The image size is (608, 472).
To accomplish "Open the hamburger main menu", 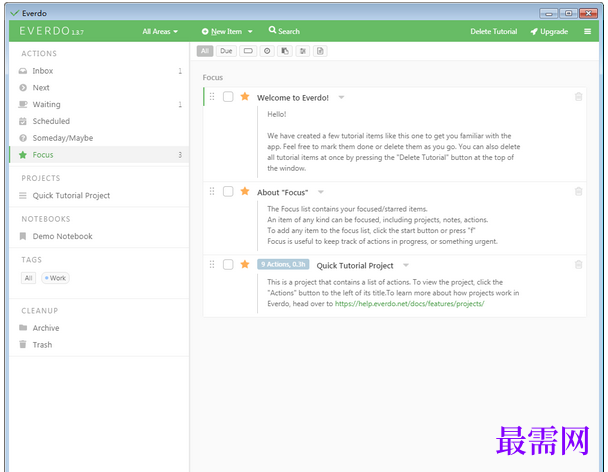I will tap(587, 31).
